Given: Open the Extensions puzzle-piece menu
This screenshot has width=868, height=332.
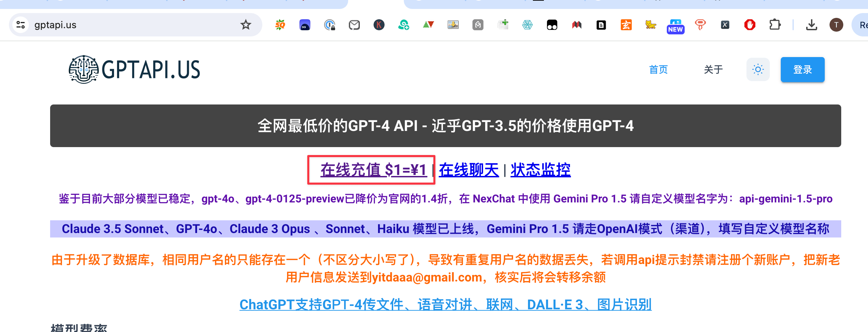Looking at the screenshot, I should [775, 25].
